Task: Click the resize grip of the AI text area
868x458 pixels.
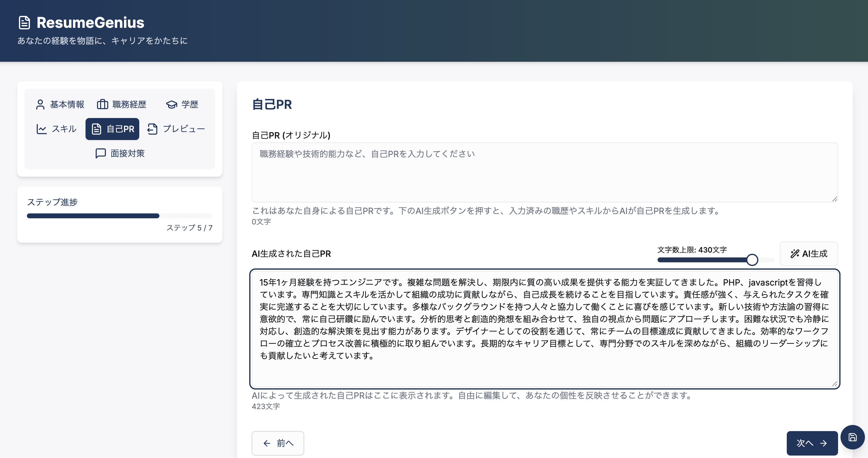Action: pyautogui.click(x=834, y=383)
